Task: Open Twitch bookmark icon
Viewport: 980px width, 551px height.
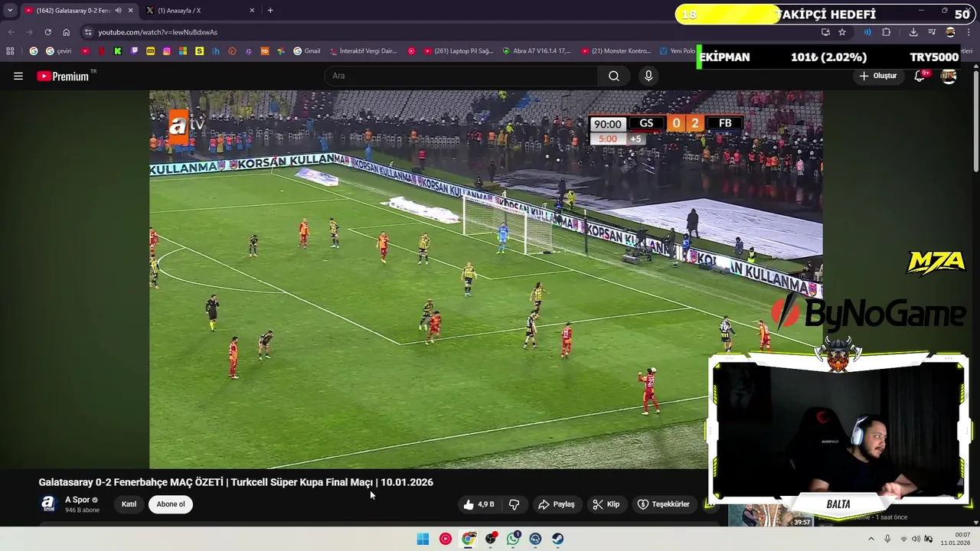Action: tap(135, 51)
